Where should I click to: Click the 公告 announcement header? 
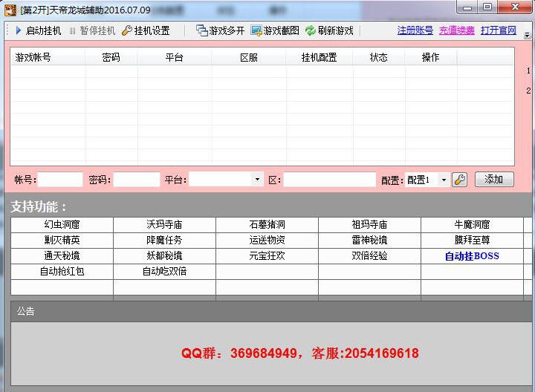273,311
